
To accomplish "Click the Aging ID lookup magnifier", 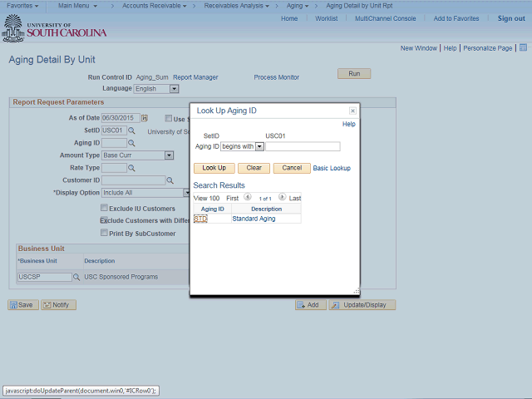I will [x=131, y=143].
